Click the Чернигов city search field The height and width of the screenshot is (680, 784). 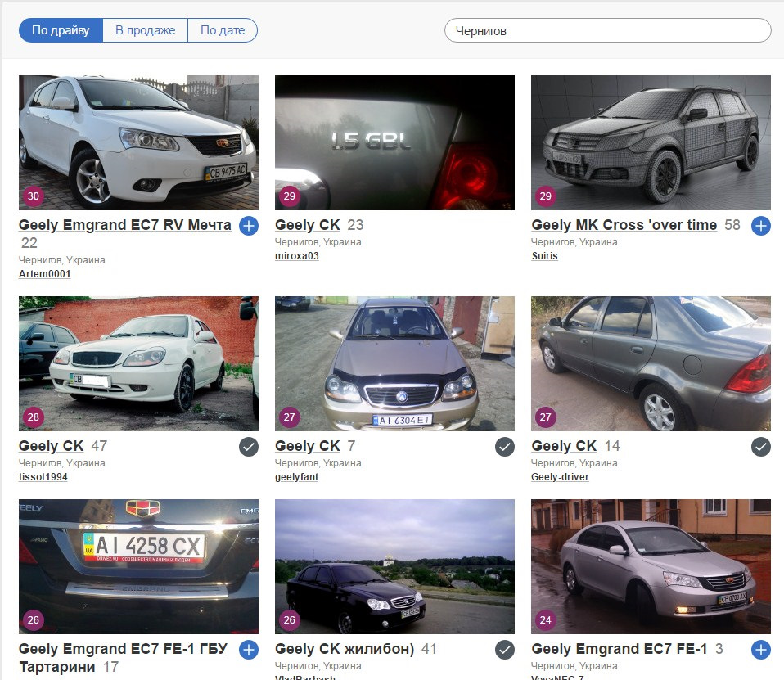click(x=607, y=30)
